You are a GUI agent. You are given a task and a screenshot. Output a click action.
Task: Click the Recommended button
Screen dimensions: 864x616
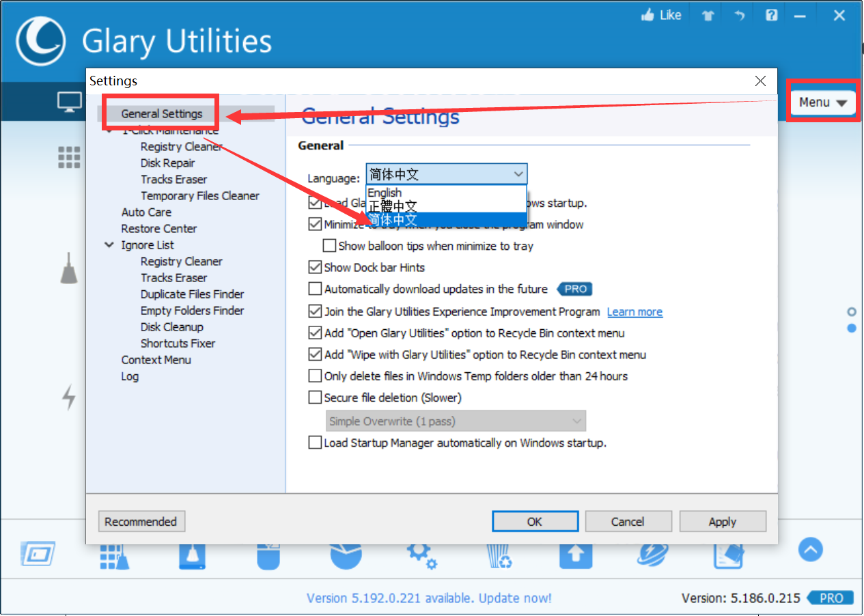tap(141, 522)
